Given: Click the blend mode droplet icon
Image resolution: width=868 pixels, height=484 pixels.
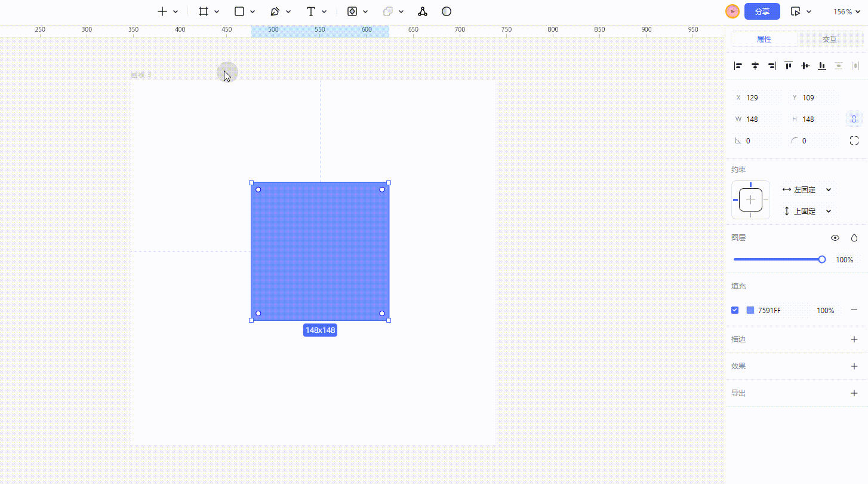Looking at the screenshot, I should [854, 238].
